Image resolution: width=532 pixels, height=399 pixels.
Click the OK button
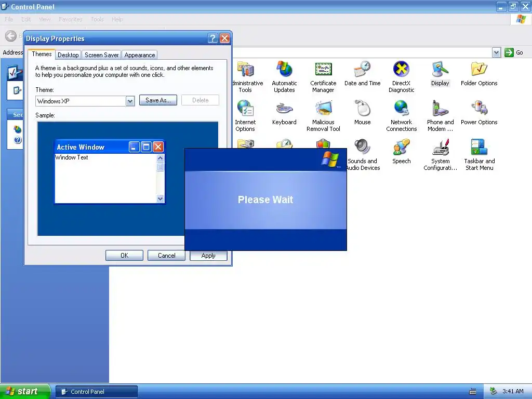click(124, 256)
